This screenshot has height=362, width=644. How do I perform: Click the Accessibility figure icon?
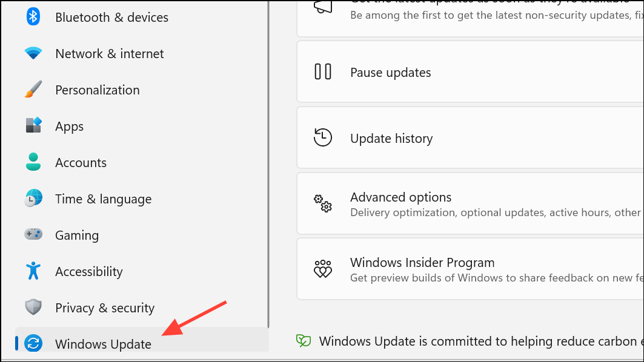tap(33, 271)
